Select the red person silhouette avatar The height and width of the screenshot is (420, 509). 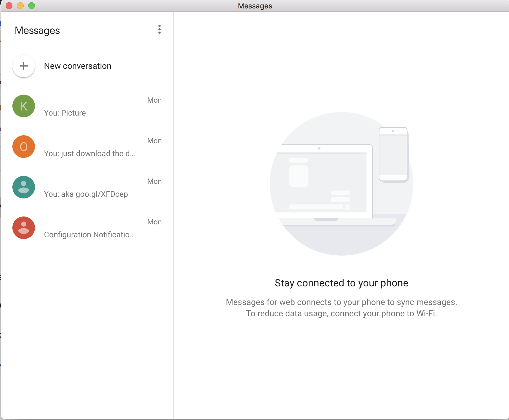point(24,228)
